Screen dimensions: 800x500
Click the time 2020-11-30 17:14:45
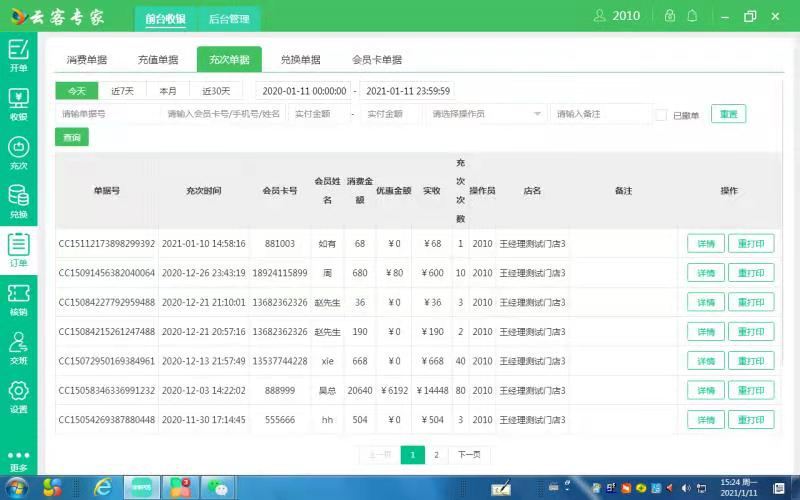tap(204, 420)
